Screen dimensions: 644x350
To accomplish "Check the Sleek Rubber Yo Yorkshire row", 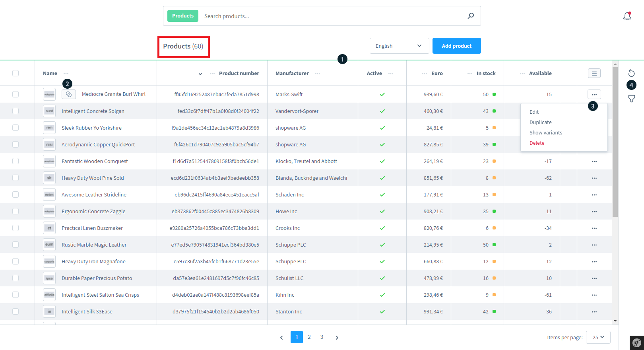I will [16, 128].
